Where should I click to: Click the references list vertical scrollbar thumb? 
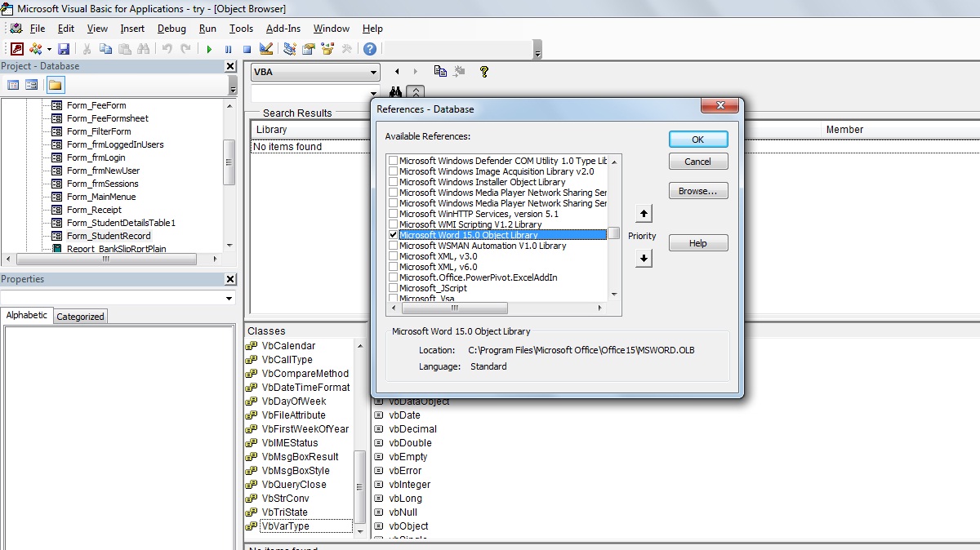(614, 233)
